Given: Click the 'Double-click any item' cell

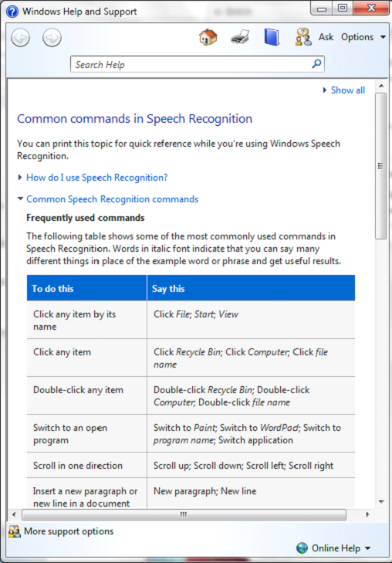Looking at the screenshot, I should pyautogui.click(x=86, y=395).
